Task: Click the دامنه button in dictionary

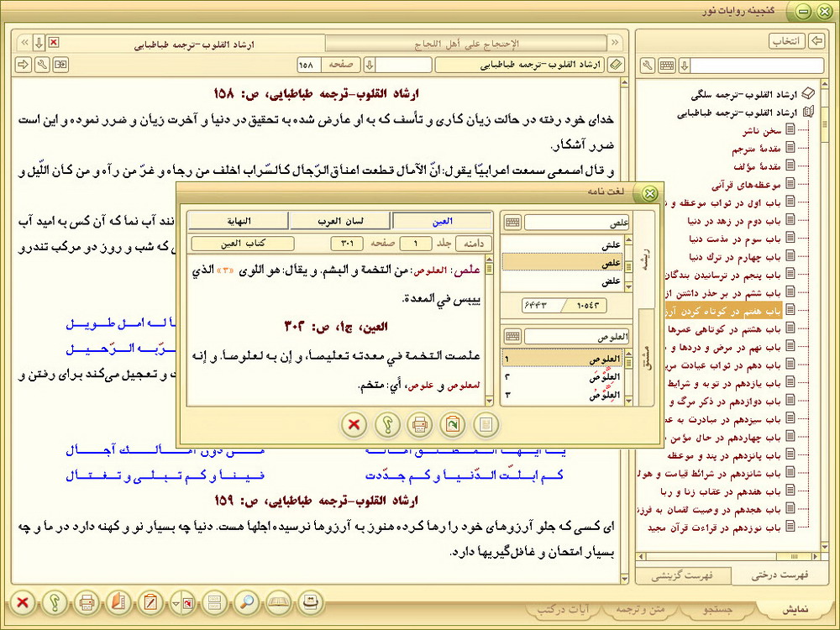Action: pyautogui.click(x=473, y=244)
